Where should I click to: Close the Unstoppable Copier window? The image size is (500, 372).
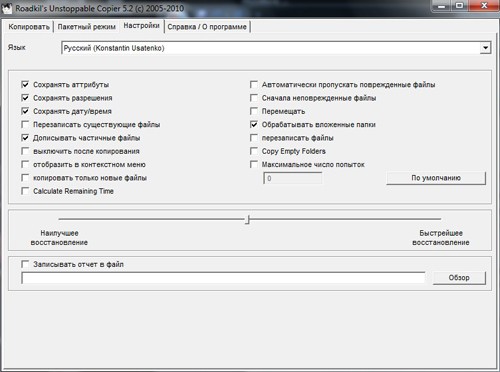tap(484, 6)
